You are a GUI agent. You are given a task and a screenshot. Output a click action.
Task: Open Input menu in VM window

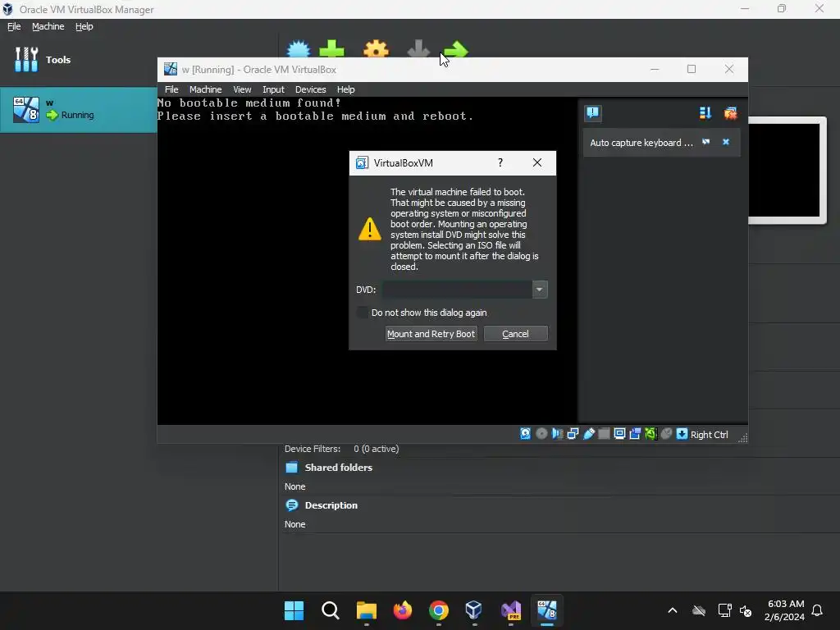point(273,89)
